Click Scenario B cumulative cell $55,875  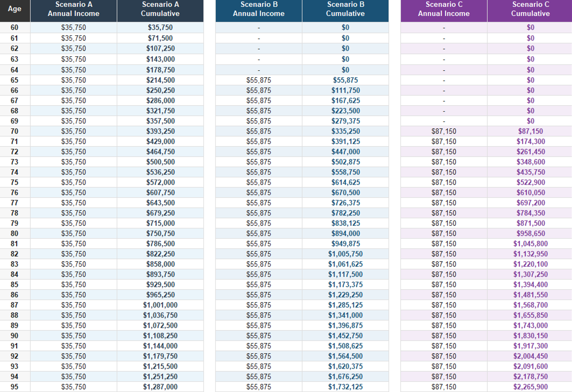pos(345,80)
